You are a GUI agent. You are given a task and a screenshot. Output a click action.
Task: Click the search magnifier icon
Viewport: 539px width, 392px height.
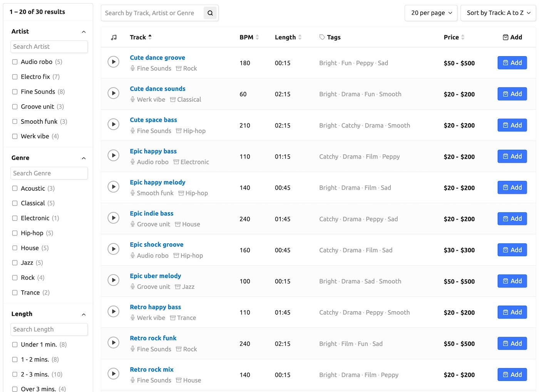pyautogui.click(x=210, y=13)
